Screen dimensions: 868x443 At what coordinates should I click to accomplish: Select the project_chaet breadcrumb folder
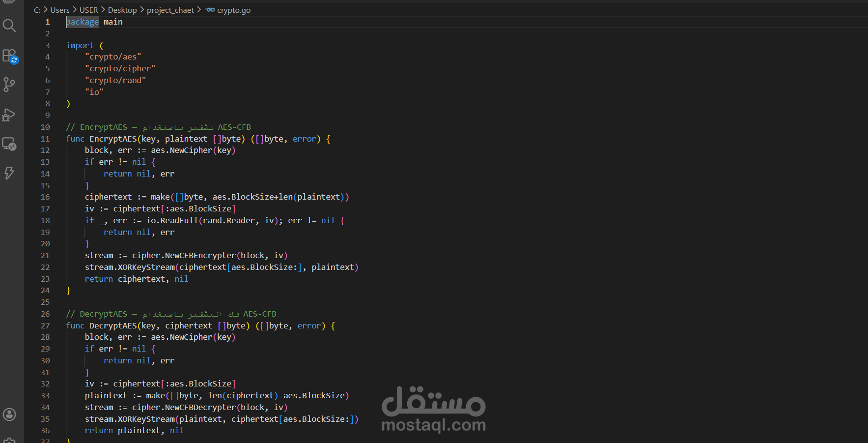[x=170, y=10]
